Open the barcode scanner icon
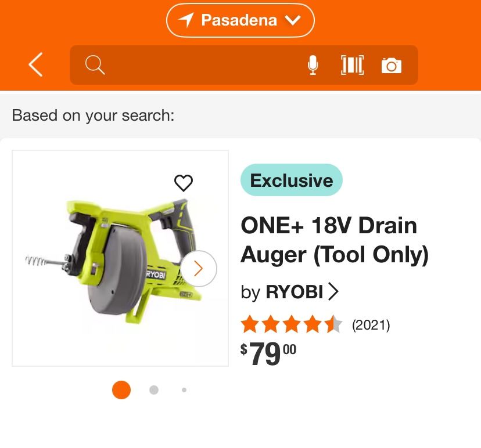The height and width of the screenshot is (448, 481). [x=352, y=65]
